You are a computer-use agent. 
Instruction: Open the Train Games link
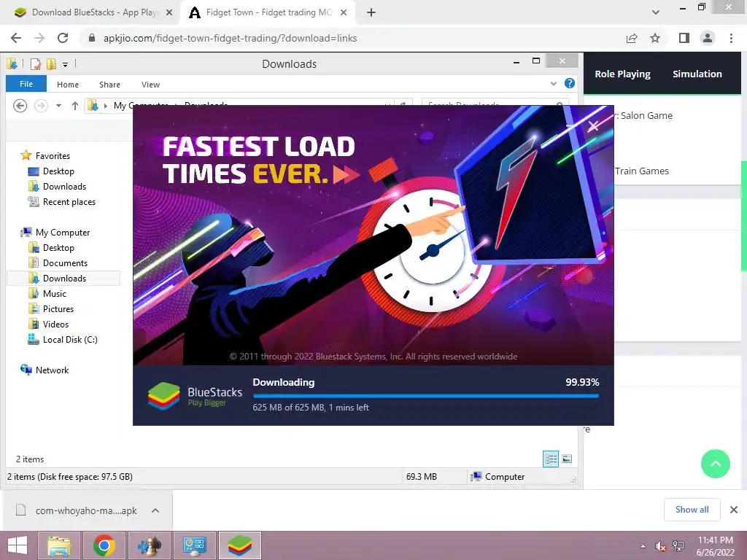click(x=642, y=171)
